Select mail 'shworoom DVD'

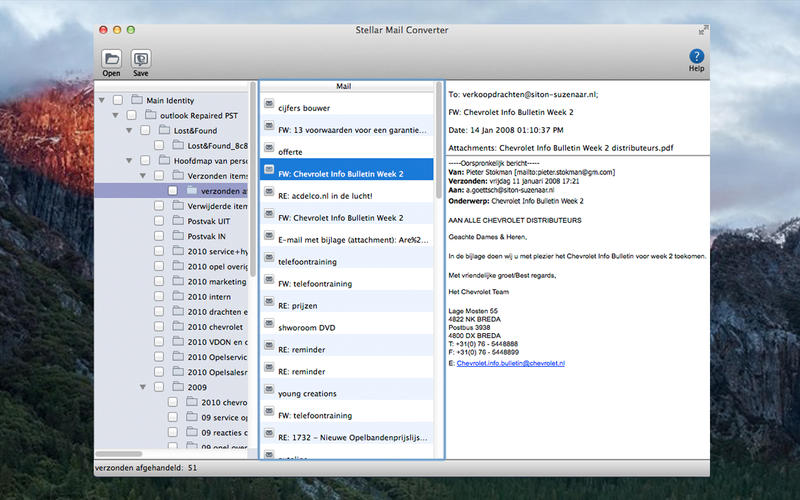coord(347,323)
